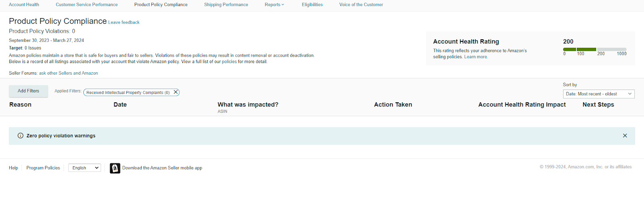The height and width of the screenshot is (198, 644).
Task: Go to Account Health tab
Action: (24, 5)
